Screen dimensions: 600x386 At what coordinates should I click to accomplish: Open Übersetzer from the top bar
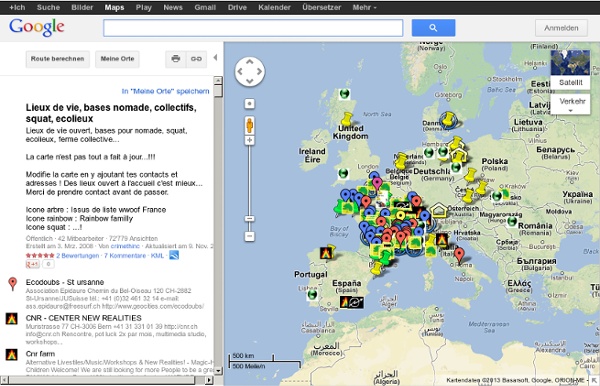[321, 7]
